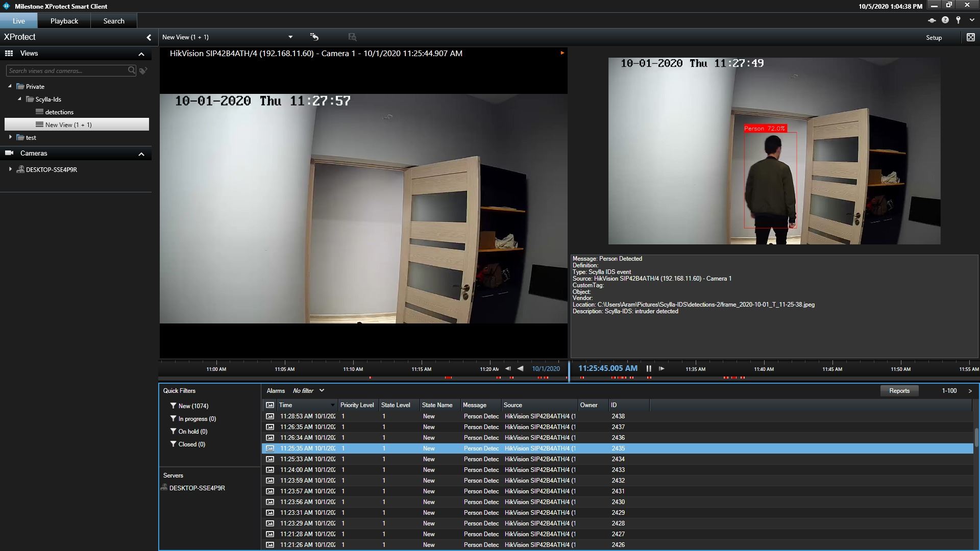Filter alarms by In progress (0)
This screenshot has width=980, height=551.
pos(197,419)
